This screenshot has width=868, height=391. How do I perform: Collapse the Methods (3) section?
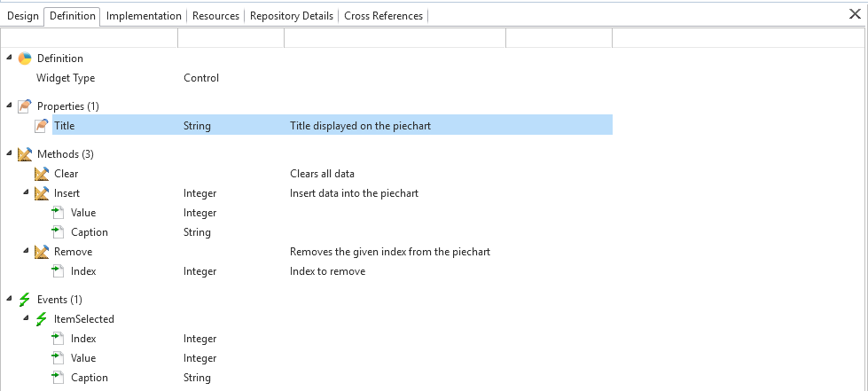[x=10, y=154]
